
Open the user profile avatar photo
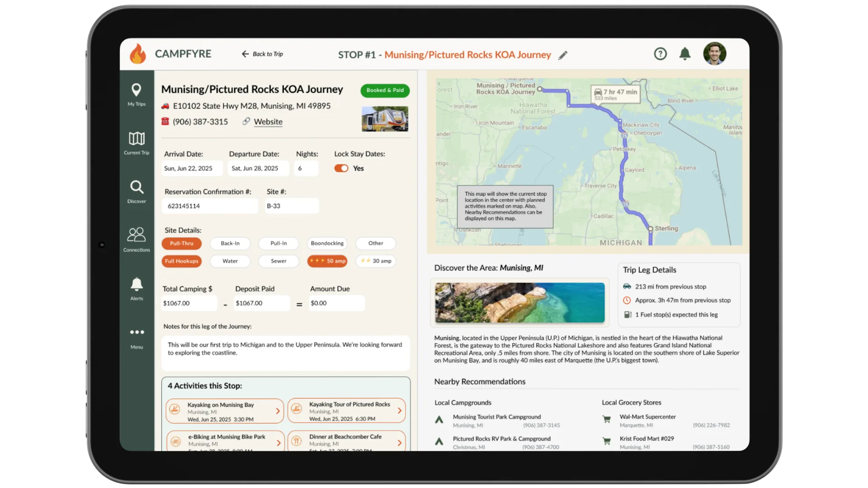pos(714,54)
